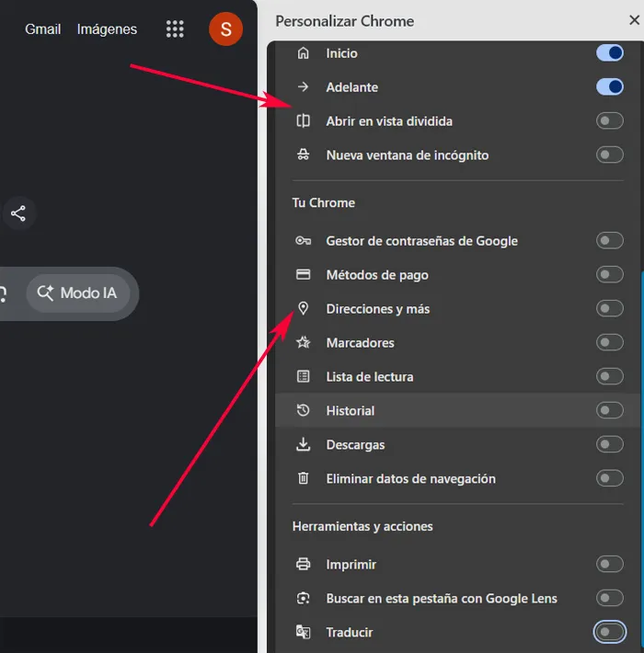Enable Nueva ventana de incógnito toggle
This screenshot has height=653, width=644.
coord(609,155)
